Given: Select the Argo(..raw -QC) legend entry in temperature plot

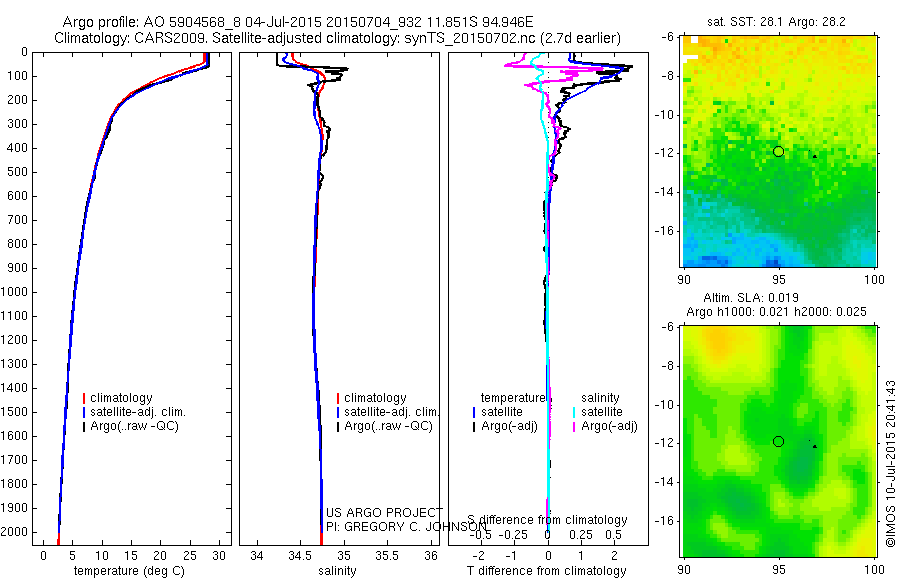Looking at the screenshot, I should [131, 426].
